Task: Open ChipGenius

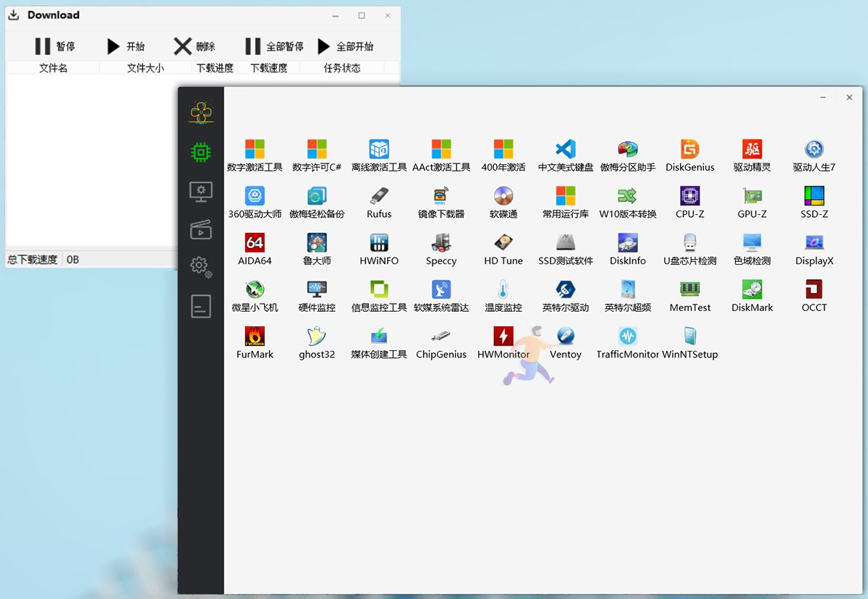Action: [x=441, y=344]
